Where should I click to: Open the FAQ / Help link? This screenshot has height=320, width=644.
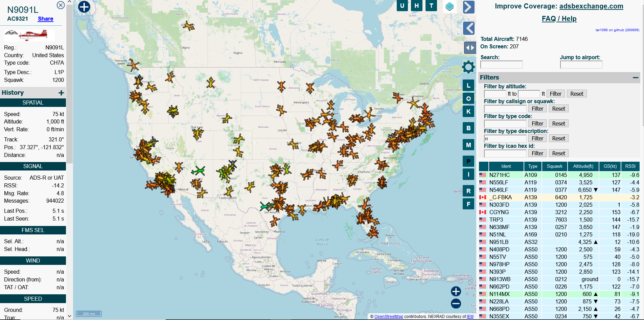click(559, 19)
